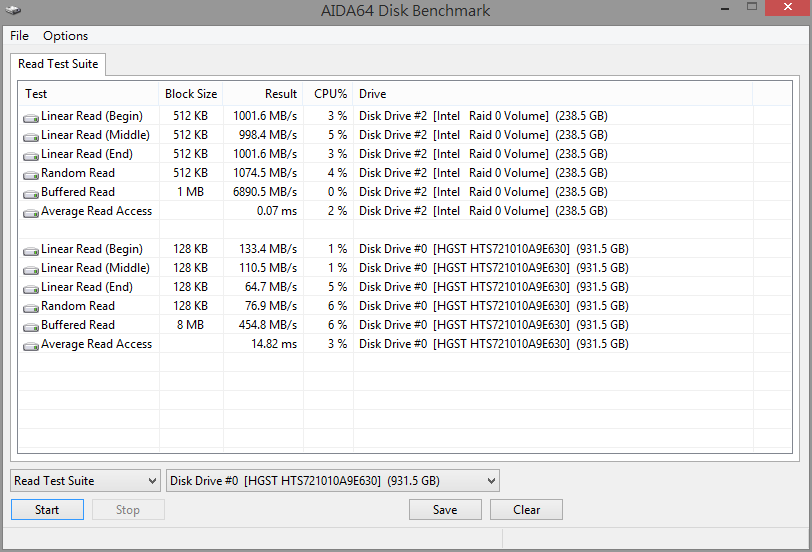The width and height of the screenshot is (812, 552).
Task: Click Intel Raid 0 Volume drive text in Random Read row
Action: (x=483, y=173)
